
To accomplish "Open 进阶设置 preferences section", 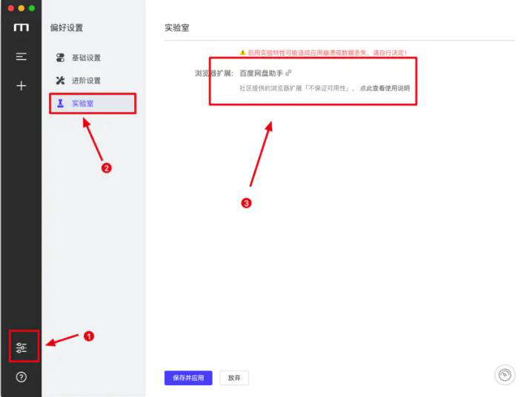I will coord(93,80).
